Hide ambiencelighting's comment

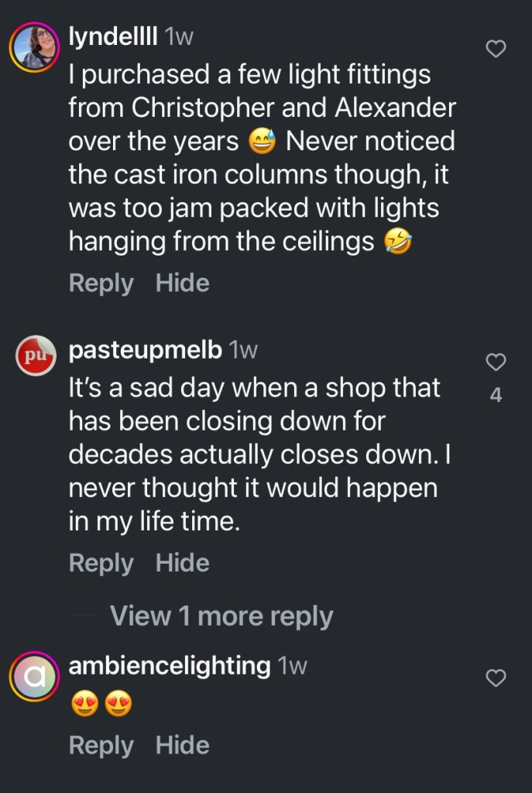[182, 745]
